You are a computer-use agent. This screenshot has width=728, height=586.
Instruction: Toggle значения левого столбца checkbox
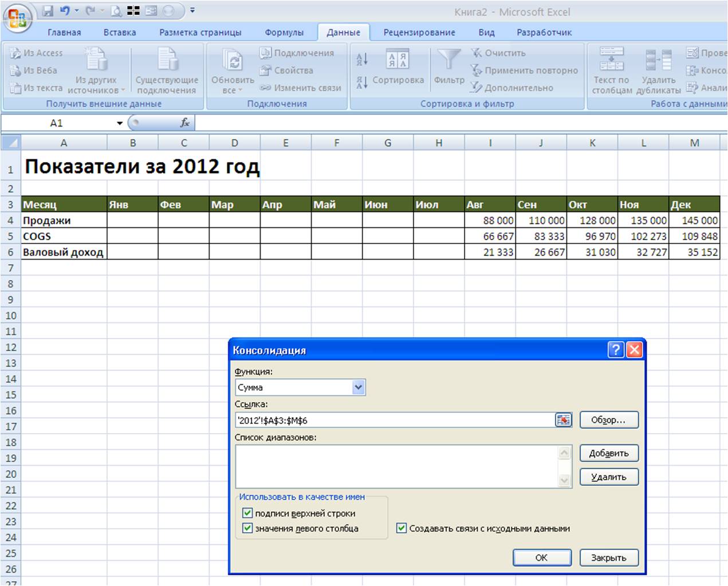(247, 528)
